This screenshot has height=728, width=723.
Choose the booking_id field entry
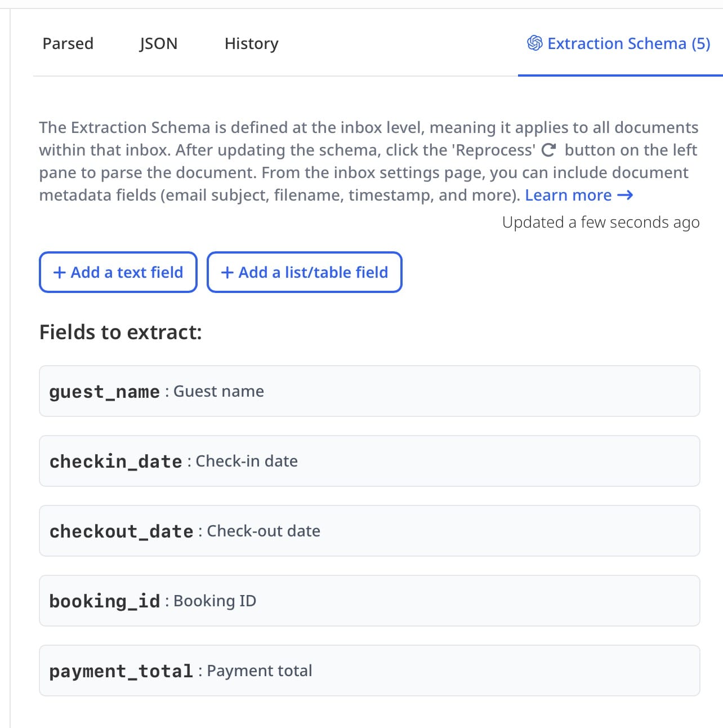point(369,601)
